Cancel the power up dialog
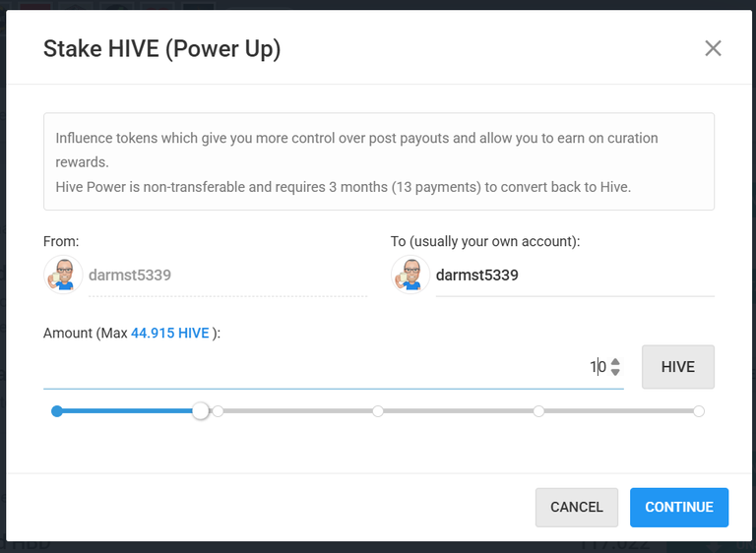This screenshot has width=756, height=553. (x=577, y=507)
